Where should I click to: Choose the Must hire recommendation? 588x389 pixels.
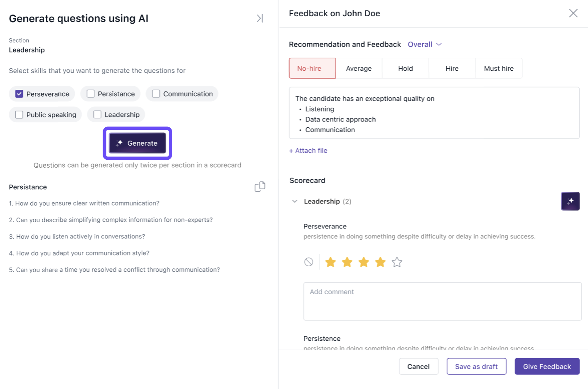click(x=498, y=68)
